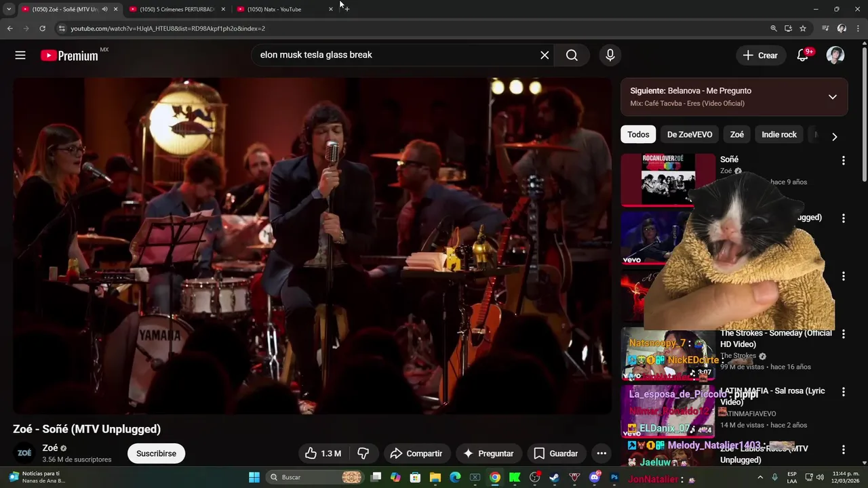The image size is (868, 488).
Task: Start voice search with microphone
Action: [610, 56]
